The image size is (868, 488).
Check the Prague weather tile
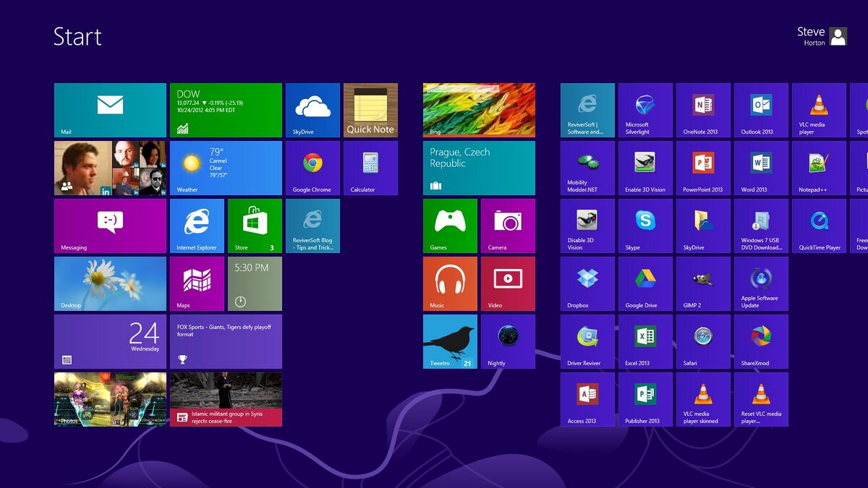click(x=479, y=168)
